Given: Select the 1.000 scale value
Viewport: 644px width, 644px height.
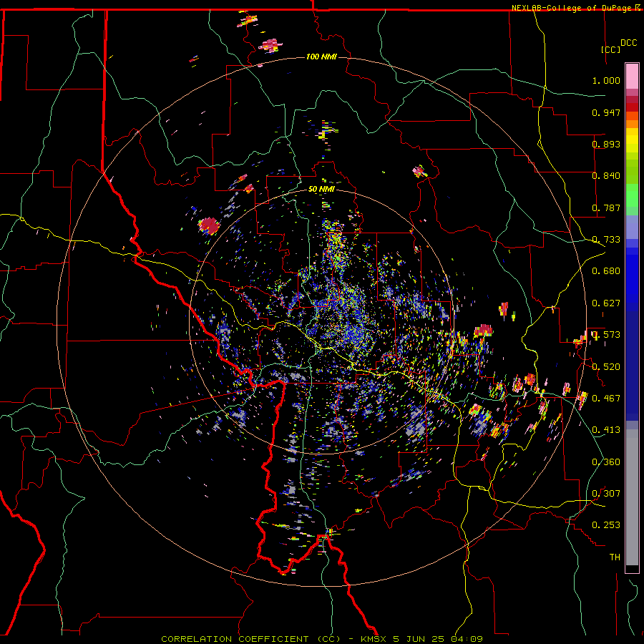Looking at the screenshot, I should click(606, 80).
